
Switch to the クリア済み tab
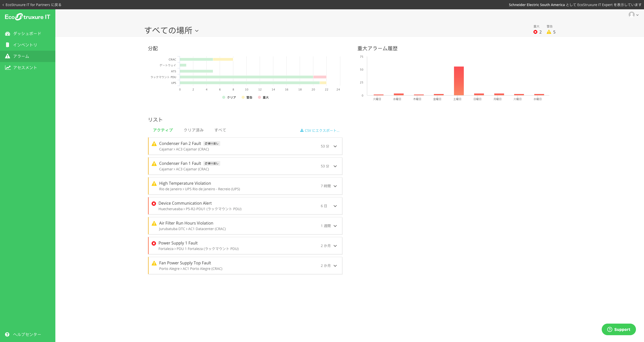tap(194, 130)
